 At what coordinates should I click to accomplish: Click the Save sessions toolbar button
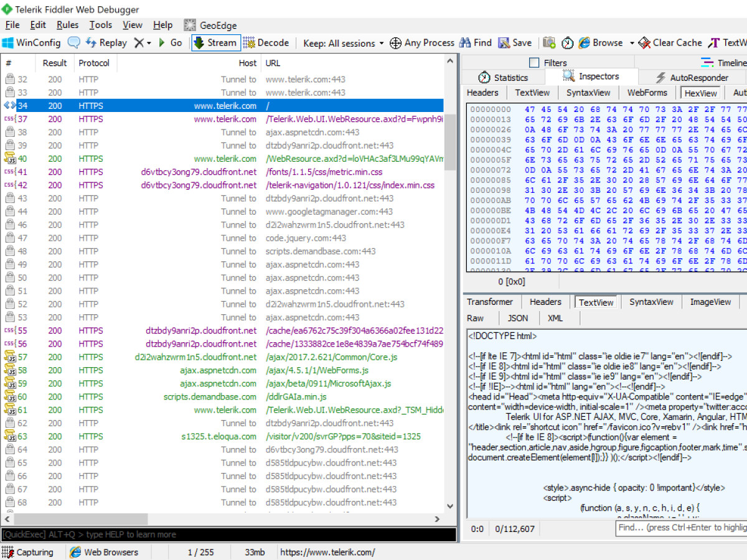(x=515, y=43)
